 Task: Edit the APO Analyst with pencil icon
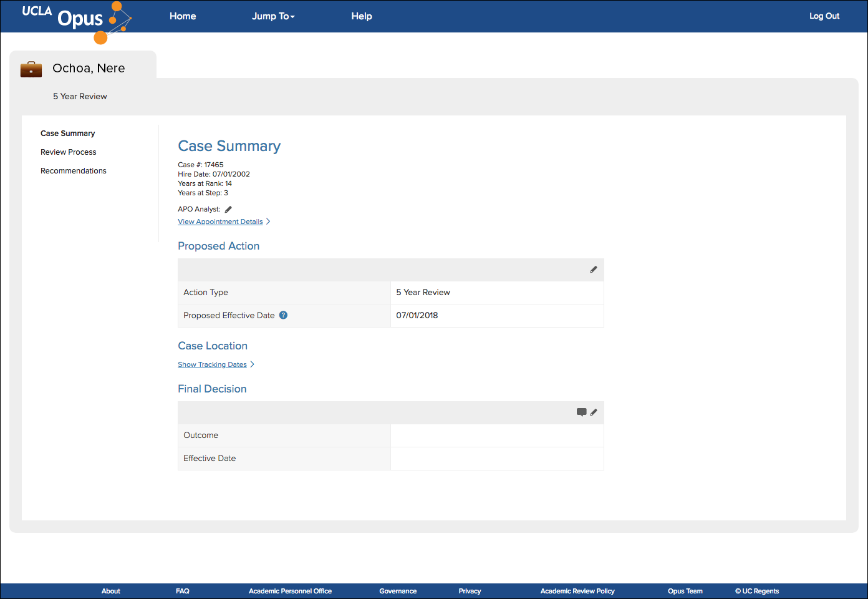tap(228, 210)
